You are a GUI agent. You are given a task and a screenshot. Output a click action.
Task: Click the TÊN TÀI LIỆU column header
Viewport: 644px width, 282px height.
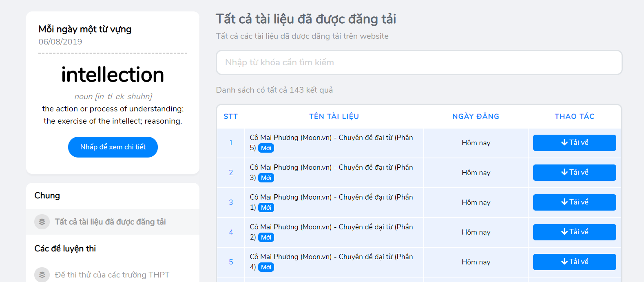[x=334, y=116]
